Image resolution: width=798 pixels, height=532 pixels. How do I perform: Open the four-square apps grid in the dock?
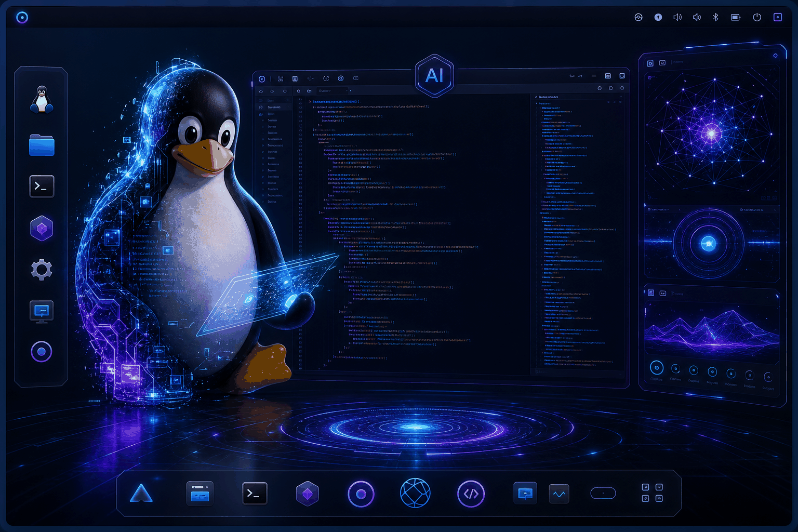(x=652, y=493)
